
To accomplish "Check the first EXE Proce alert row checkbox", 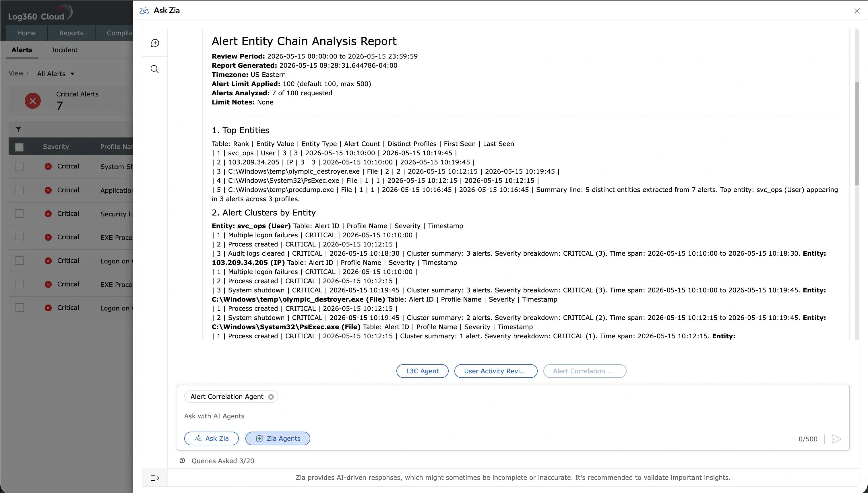I will click(19, 237).
